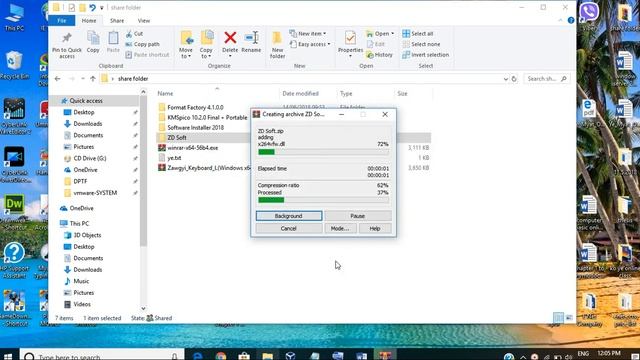Screen dimensions: 640x360
Task: Switch to large icons view in status bar
Action: tap(569, 318)
